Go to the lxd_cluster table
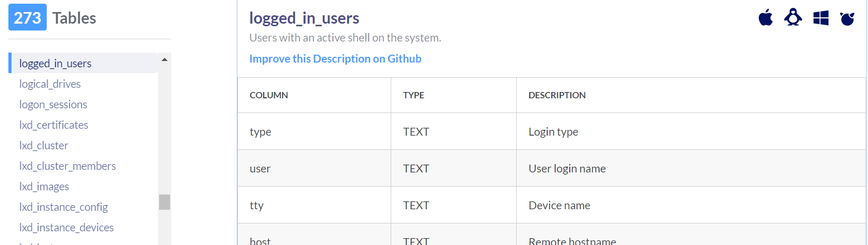 44,146
